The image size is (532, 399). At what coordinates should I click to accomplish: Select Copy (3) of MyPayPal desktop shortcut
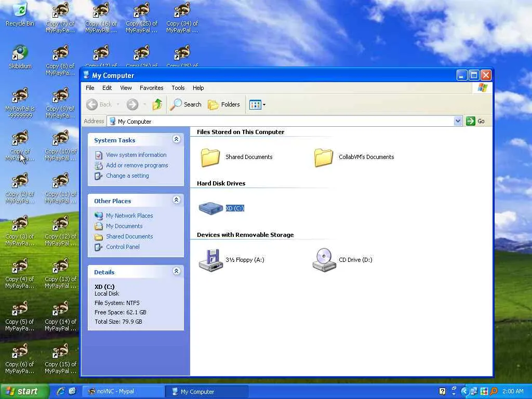(20, 231)
